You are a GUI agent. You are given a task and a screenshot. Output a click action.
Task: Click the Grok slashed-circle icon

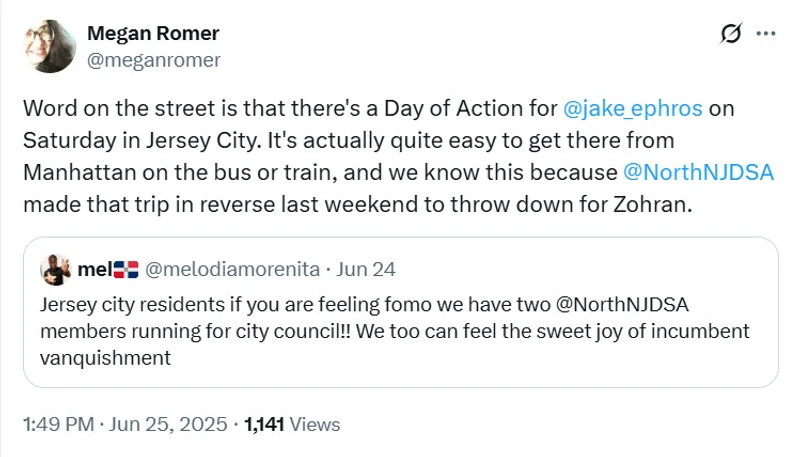(x=731, y=34)
